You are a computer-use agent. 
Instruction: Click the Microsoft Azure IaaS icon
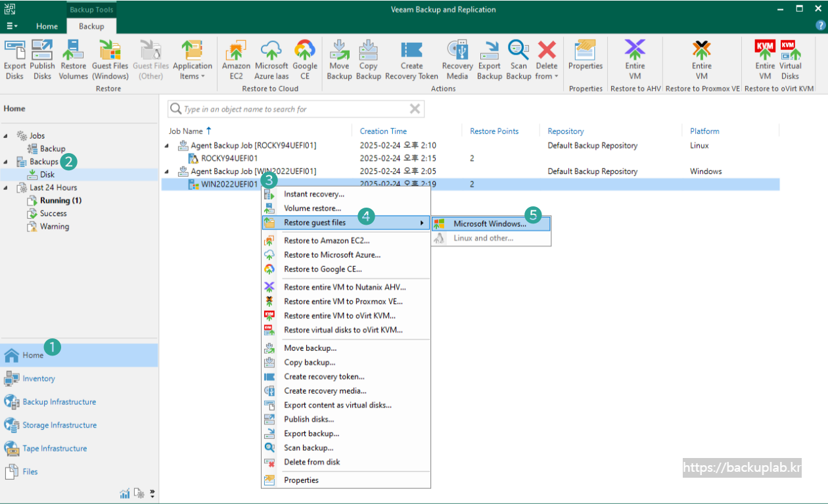[x=271, y=60]
